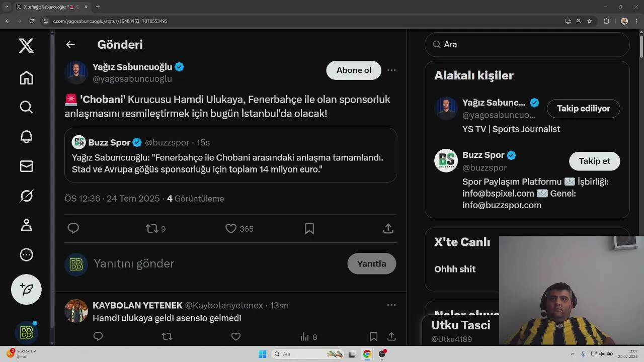644x362 pixels.
Task: Open the browser extensions puzzle icon
Action: pos(606,21)
